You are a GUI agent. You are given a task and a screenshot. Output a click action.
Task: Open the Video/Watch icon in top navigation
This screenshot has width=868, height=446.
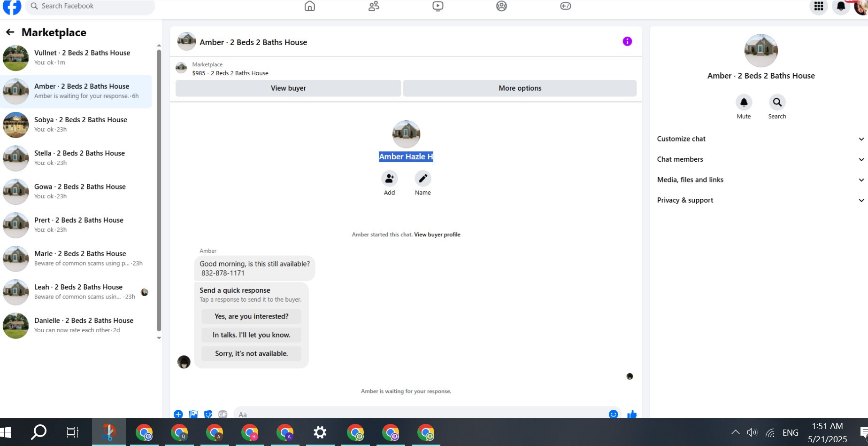pyautogui.click(x=438, y=6)
